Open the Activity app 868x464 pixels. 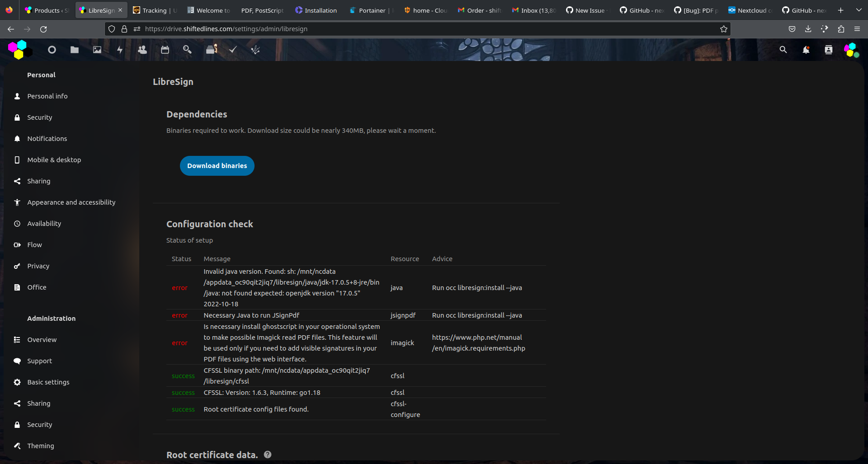pyautogui.click(x=119, y=50)
